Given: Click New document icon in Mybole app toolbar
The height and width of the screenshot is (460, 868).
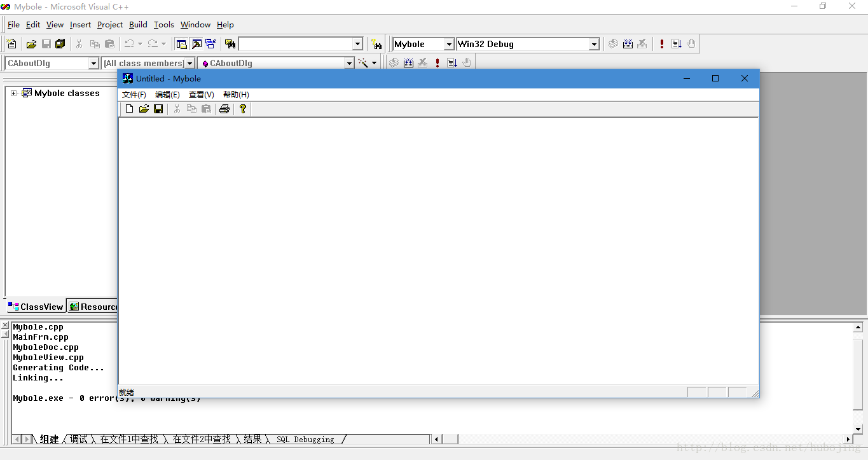Looking at the screenshot, I should pos(130,109).
